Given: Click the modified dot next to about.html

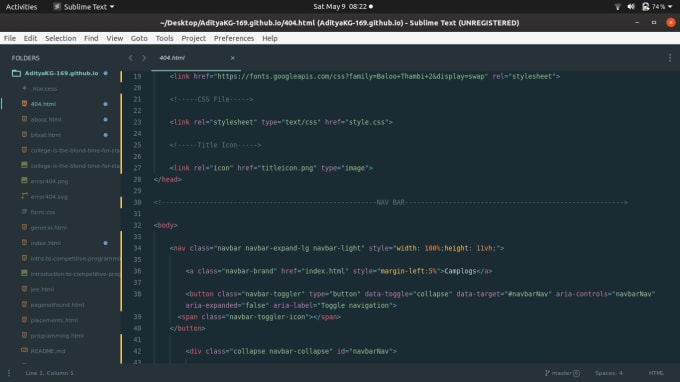Looking at the screenshot, I should [105, 119].
